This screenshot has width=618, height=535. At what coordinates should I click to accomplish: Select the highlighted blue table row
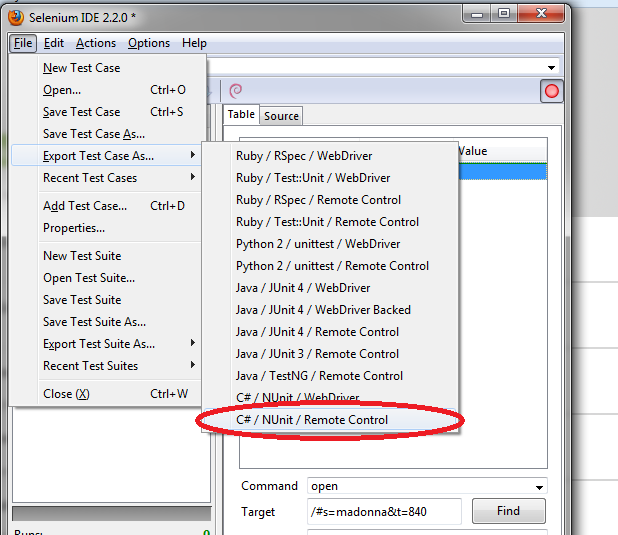click(503, 171)
